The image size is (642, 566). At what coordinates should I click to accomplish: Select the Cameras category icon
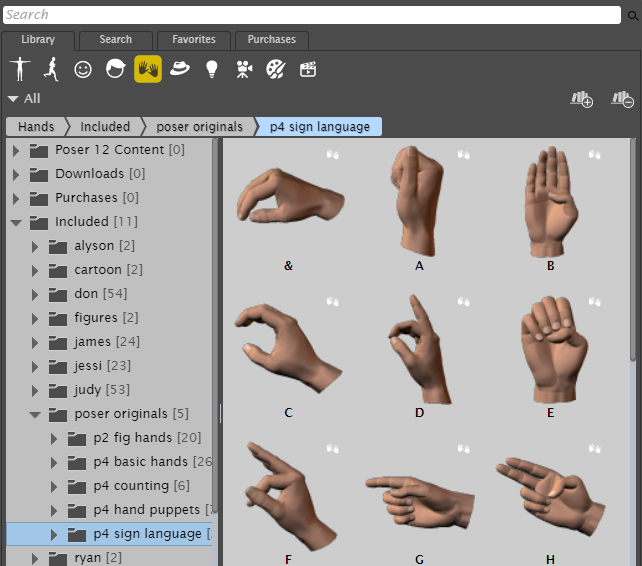tap(243, 69)
